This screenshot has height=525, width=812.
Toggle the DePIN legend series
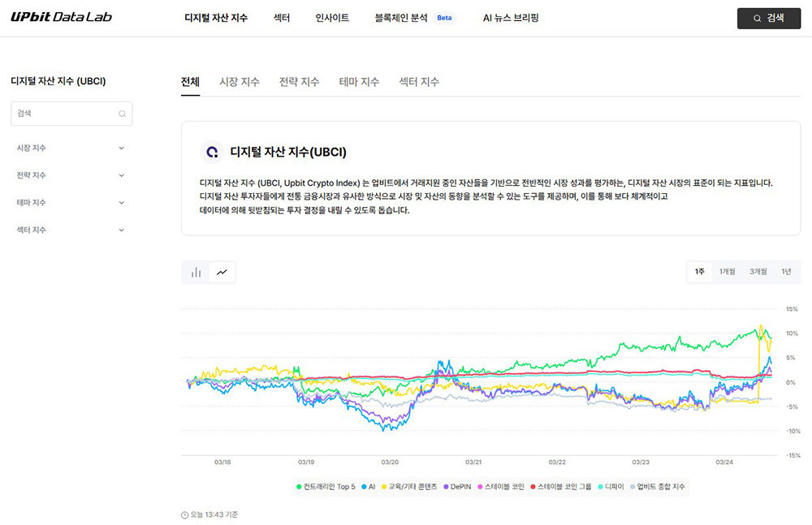click(x=457, y=487)
